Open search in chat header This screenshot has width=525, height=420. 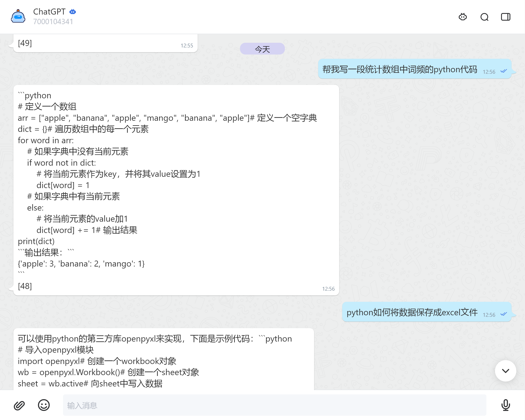click(x=484, y=17)
